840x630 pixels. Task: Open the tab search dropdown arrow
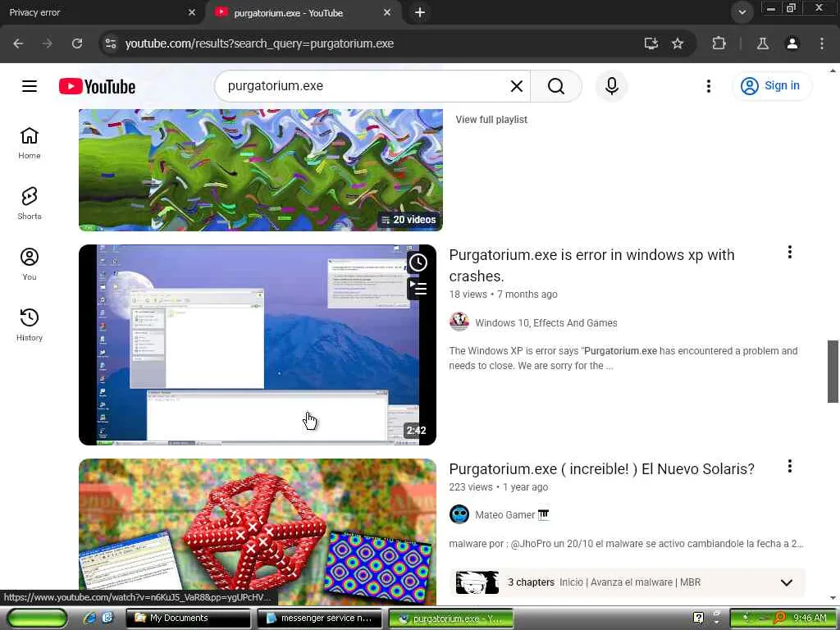(x=742, y=11)
